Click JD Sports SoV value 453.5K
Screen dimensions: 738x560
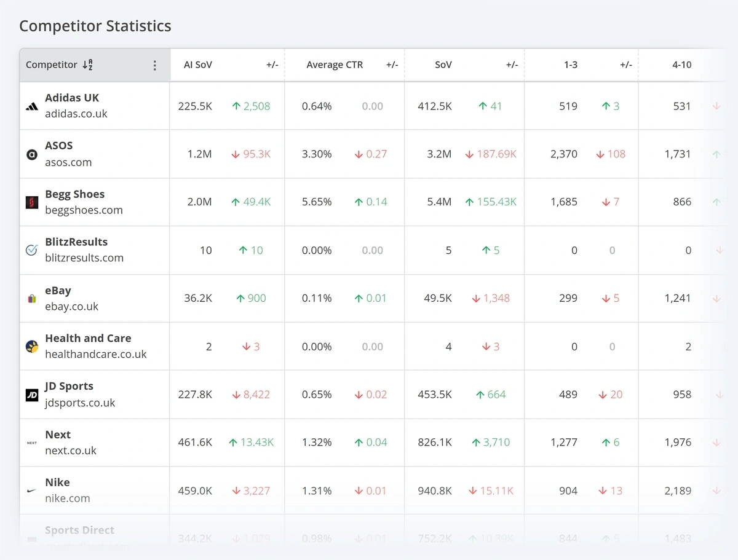pyautogui.click(x=434, y=395)
